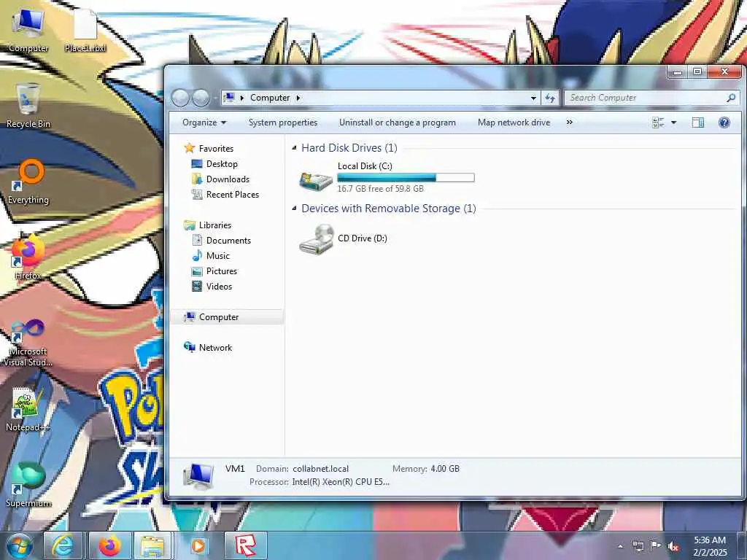This screenshot has width=747, height=560.
Task: Select the CD Drive (D:)
Action: pyautogui.click(x=344, y=238)
